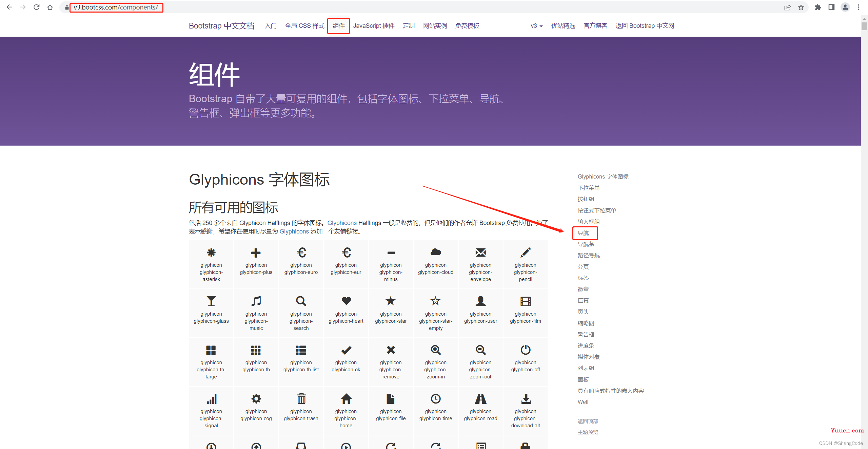Open the v3 version dropdown
Image resolution: width=868 pixels, height=449 pixels.
536,26
